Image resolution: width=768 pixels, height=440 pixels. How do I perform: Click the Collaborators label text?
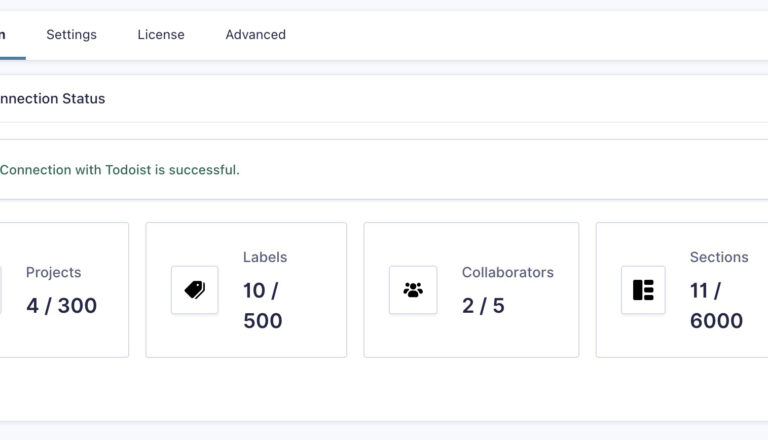click(507, 272)
